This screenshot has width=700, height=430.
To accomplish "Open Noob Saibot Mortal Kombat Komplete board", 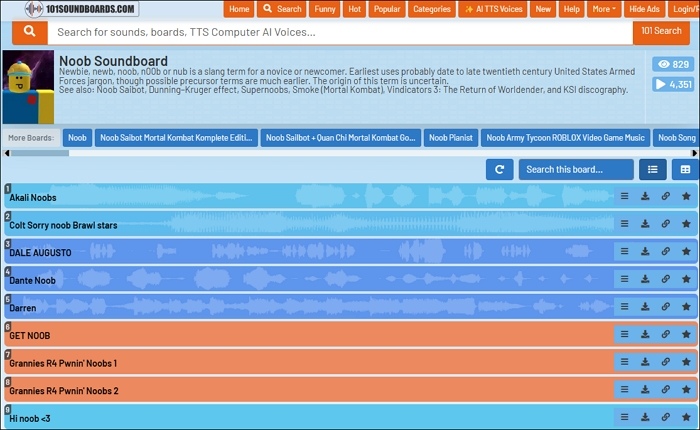I will click(x=176, y=138).
